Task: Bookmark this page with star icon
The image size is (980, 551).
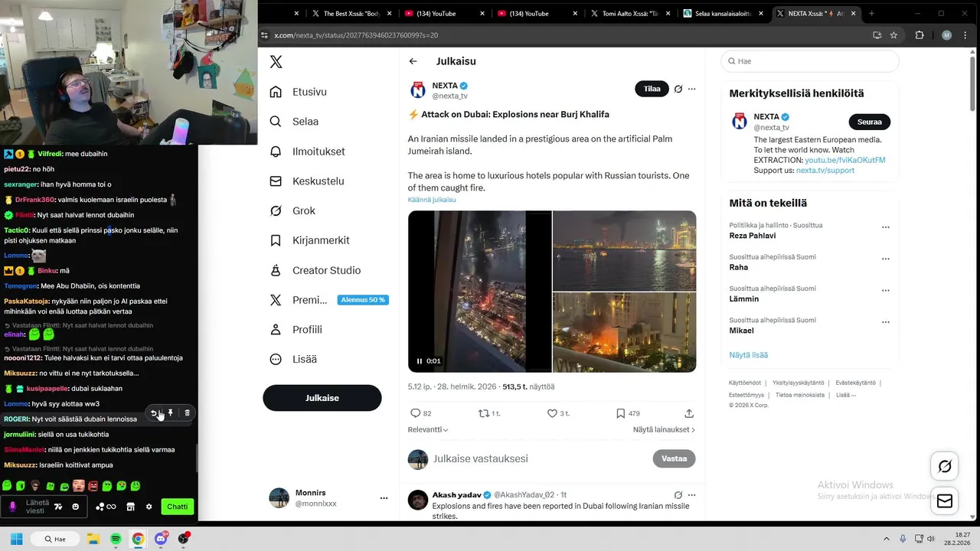Action: click(x=893, y=35)
